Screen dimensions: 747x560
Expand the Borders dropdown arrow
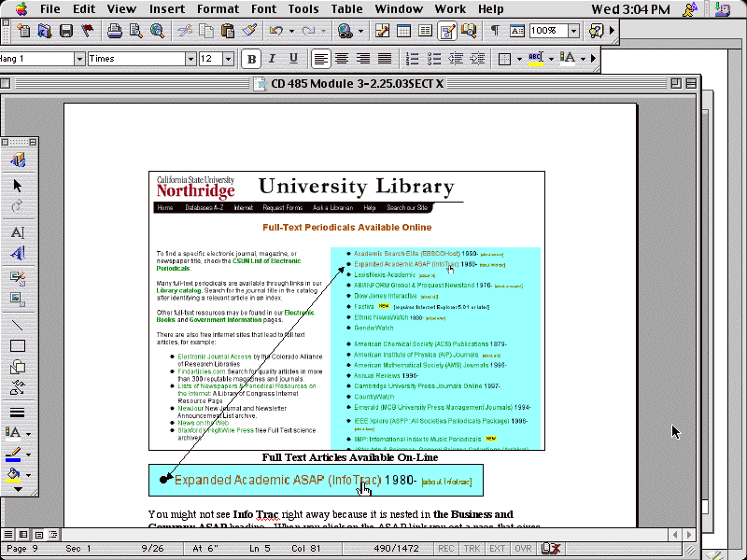pyautogui.click(x=519, y=59)
